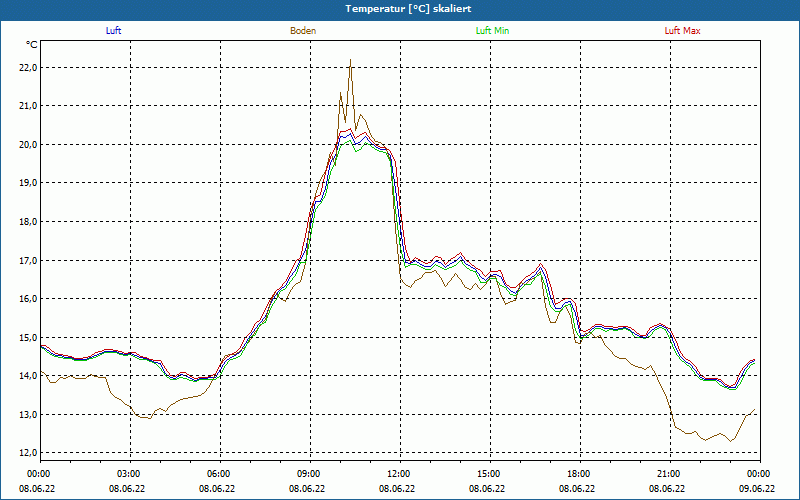The width and height of the screenshot is (800, 500).
Task: Click the blue Luft legend label
Action: tap(113, 31)
